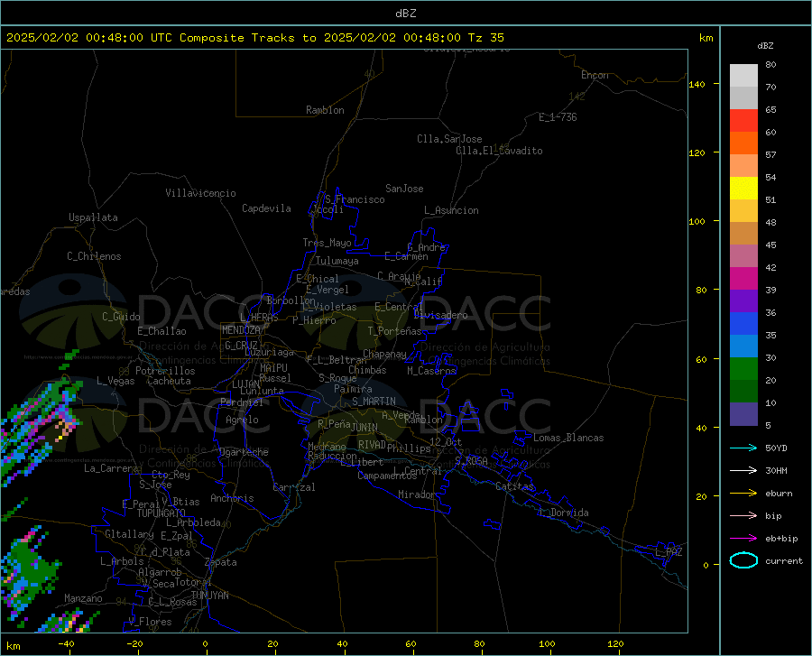Viewport: 812px width, 656px height.
Task: Select the light gray 70 dBZ swatch
Action: click(x=743, y=76)
